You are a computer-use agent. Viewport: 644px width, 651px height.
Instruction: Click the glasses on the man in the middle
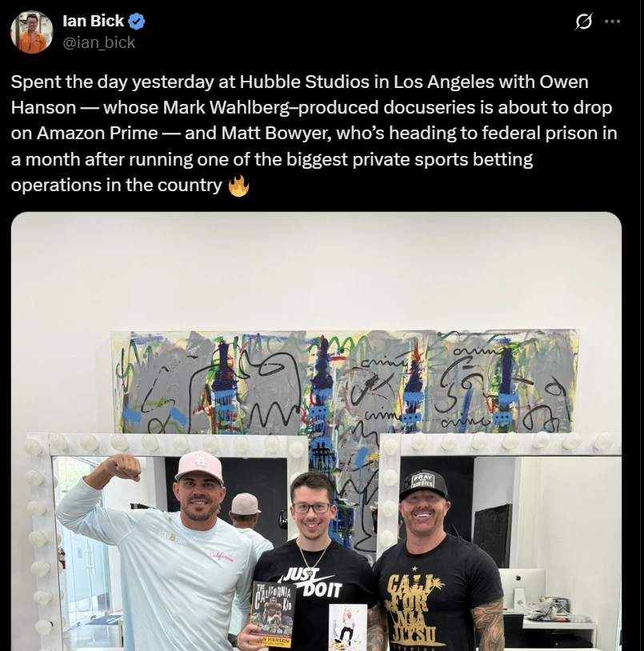point(312,508)
